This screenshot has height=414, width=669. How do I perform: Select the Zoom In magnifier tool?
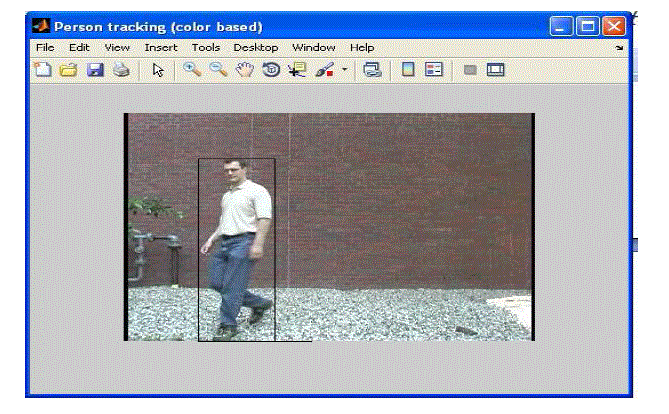click(x=190, y=70)
